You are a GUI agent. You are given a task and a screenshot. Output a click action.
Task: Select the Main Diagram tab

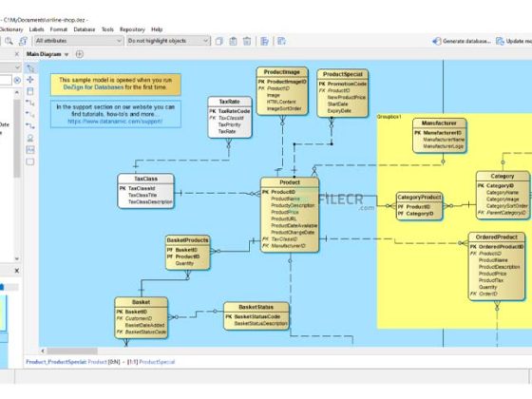[44, 54]
